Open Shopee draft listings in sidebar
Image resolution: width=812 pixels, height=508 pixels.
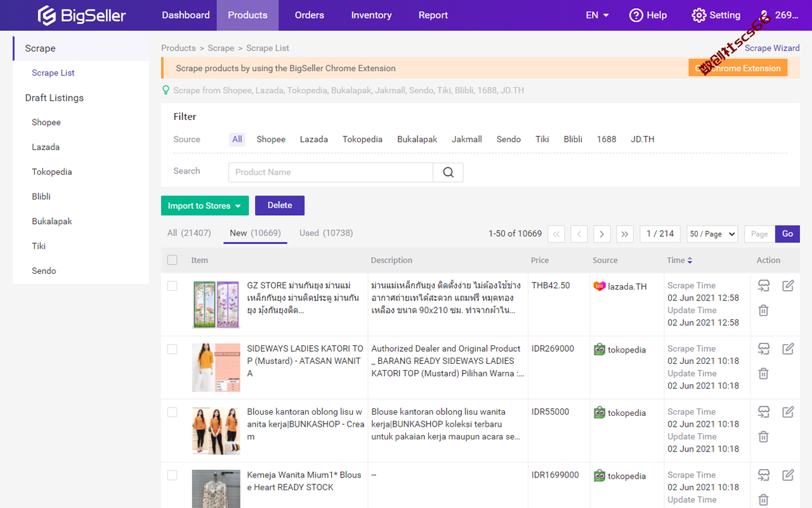point(46,123)
